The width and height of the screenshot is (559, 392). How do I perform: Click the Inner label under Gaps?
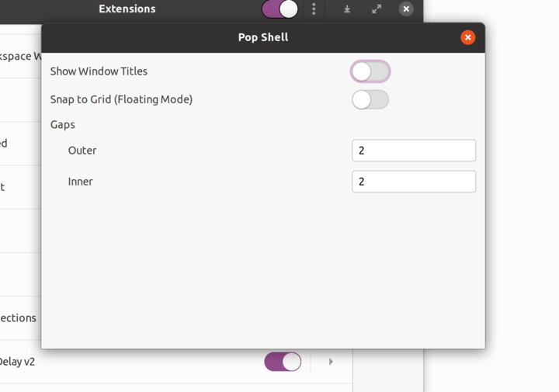click(81, 182)
